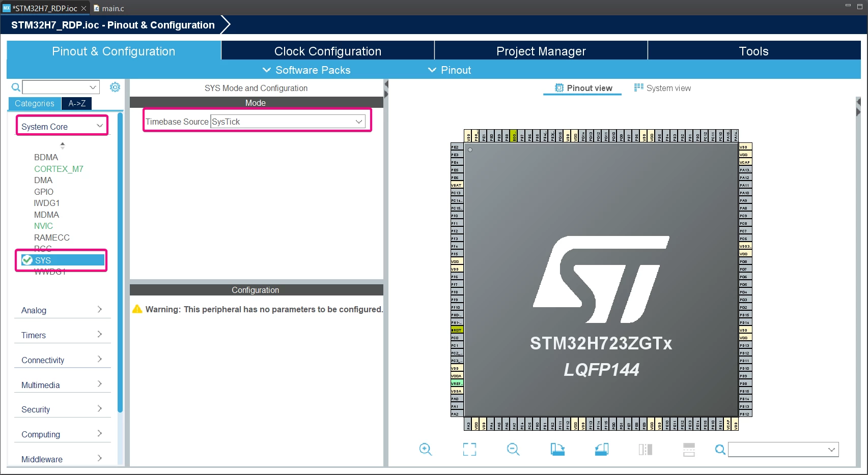
Task: Close the STM32H7_RDP.ioc editor tab
Action: pos(83,8)
